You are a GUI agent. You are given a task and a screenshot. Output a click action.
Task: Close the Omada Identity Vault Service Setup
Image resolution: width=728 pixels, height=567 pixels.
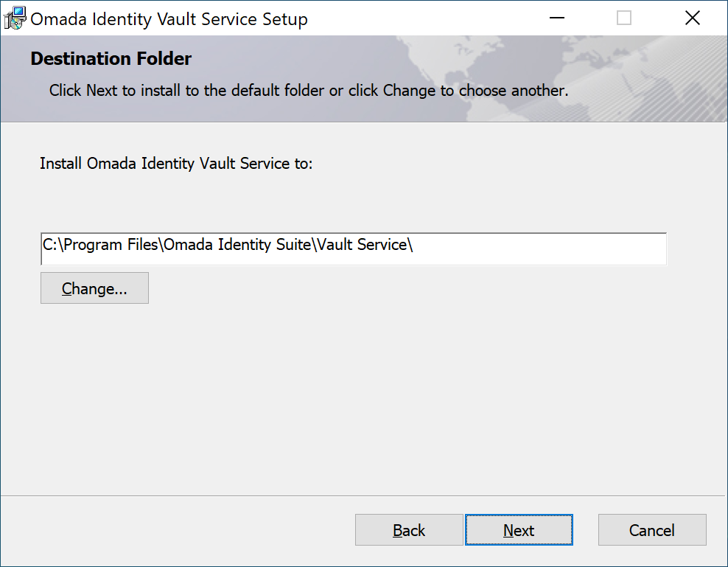[692, 18]
